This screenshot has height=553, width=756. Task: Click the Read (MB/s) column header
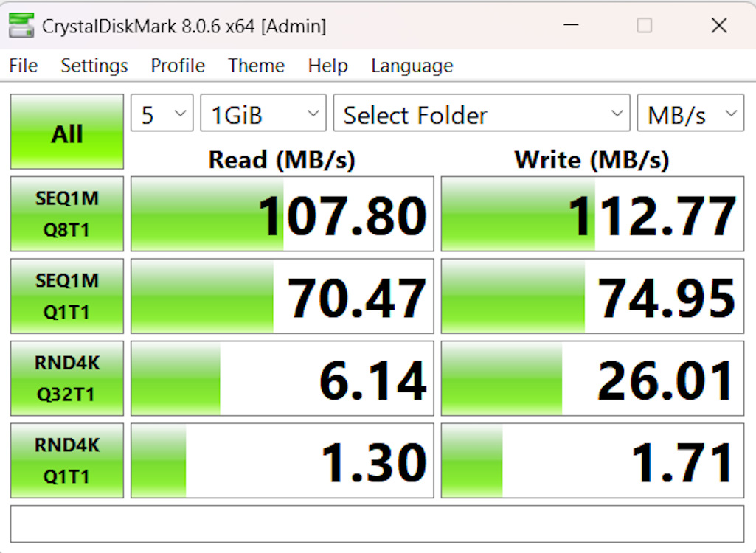click(282, 159)
